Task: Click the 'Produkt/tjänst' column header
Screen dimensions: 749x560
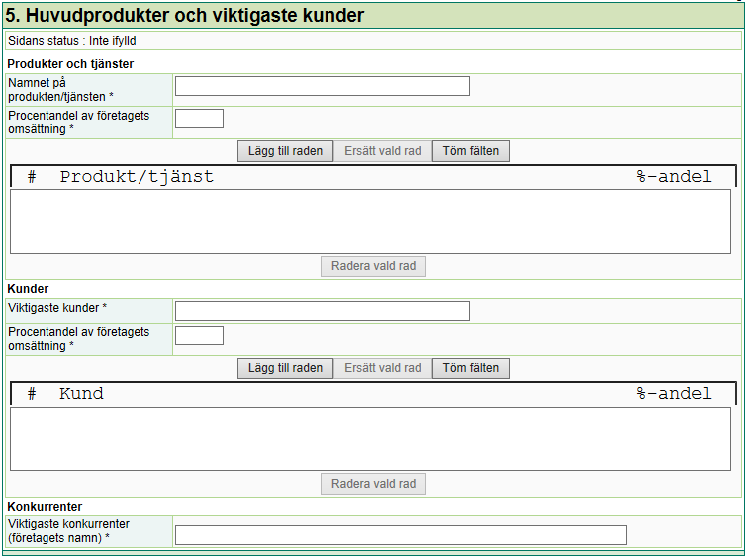Action: (x=137, y=177)
